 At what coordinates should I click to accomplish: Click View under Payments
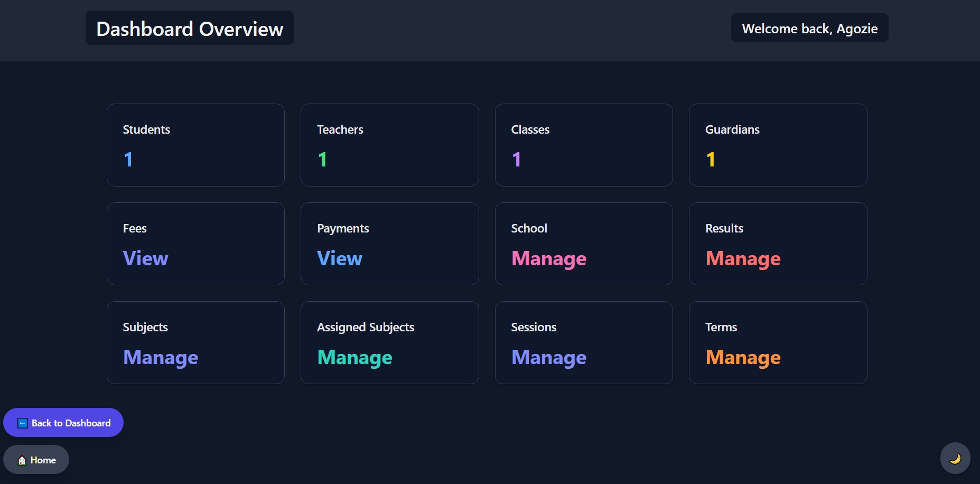[339, 258]
